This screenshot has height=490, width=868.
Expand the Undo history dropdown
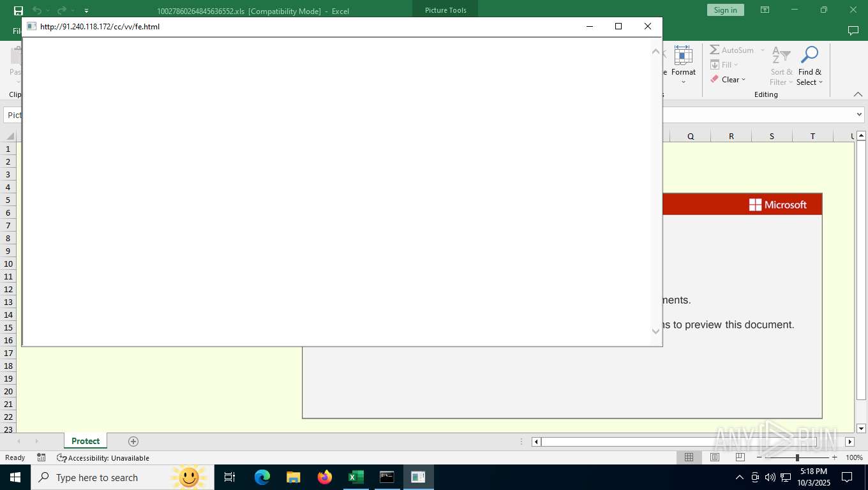click(x=48, y=11)
